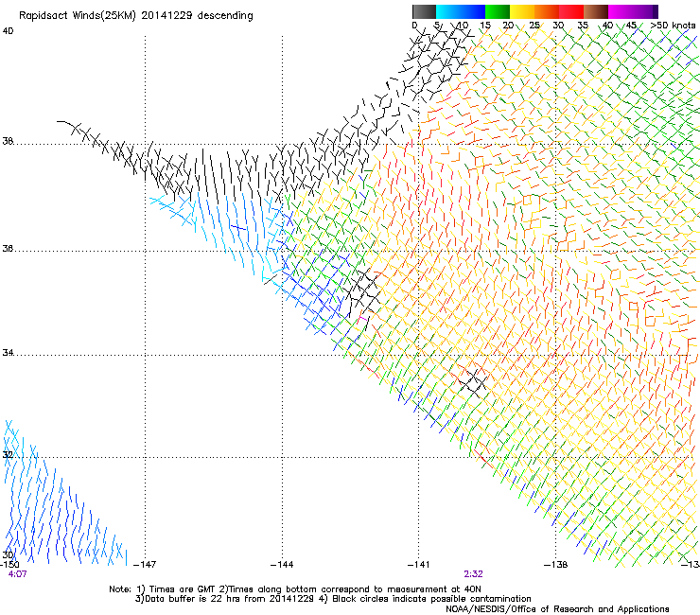The width and height of the screenshot is (700, 615).
Task: Click the longitude label '-141'
Action: pos(418,564)
